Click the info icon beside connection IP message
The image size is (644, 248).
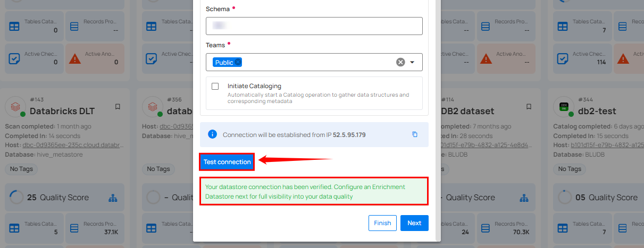tap(212, 135)
